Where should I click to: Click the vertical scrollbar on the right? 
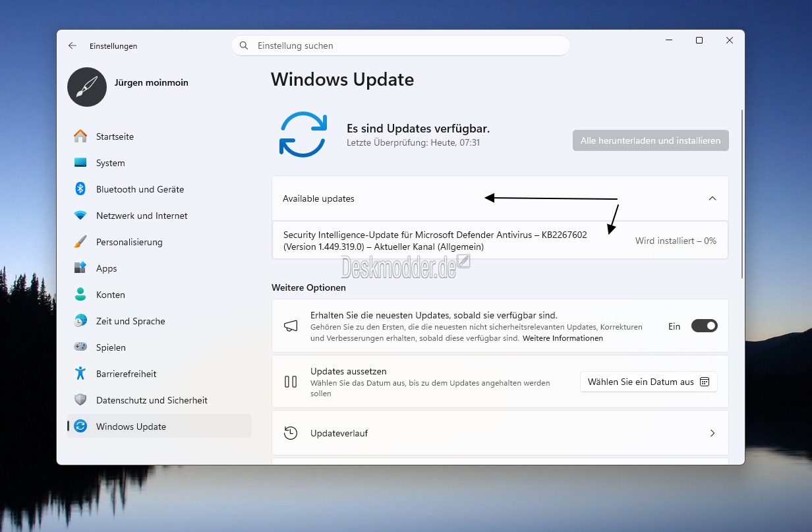point(742,194)
